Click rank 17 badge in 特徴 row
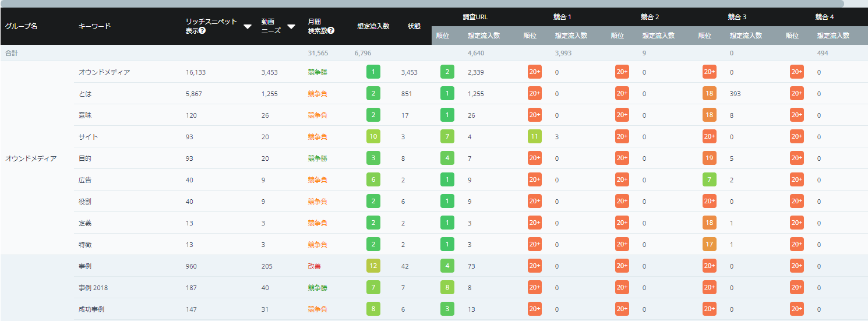The image size is (868, 321). [709, 245]
